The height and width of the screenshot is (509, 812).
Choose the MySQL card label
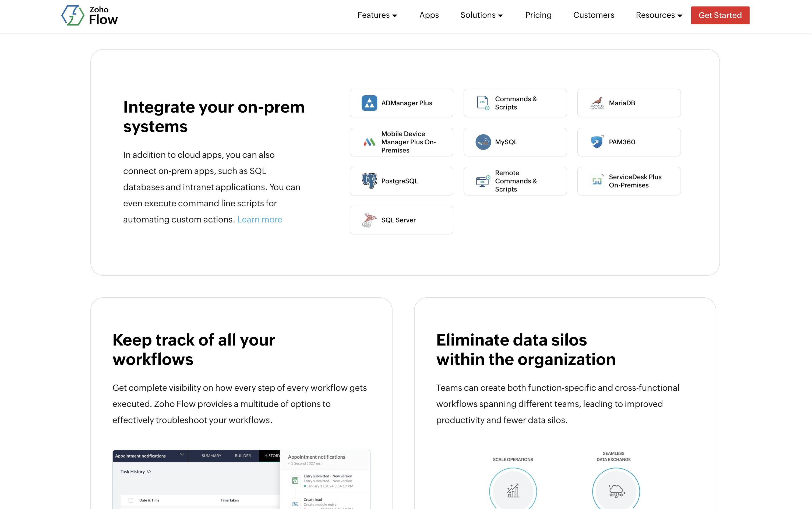click(506, 142)
